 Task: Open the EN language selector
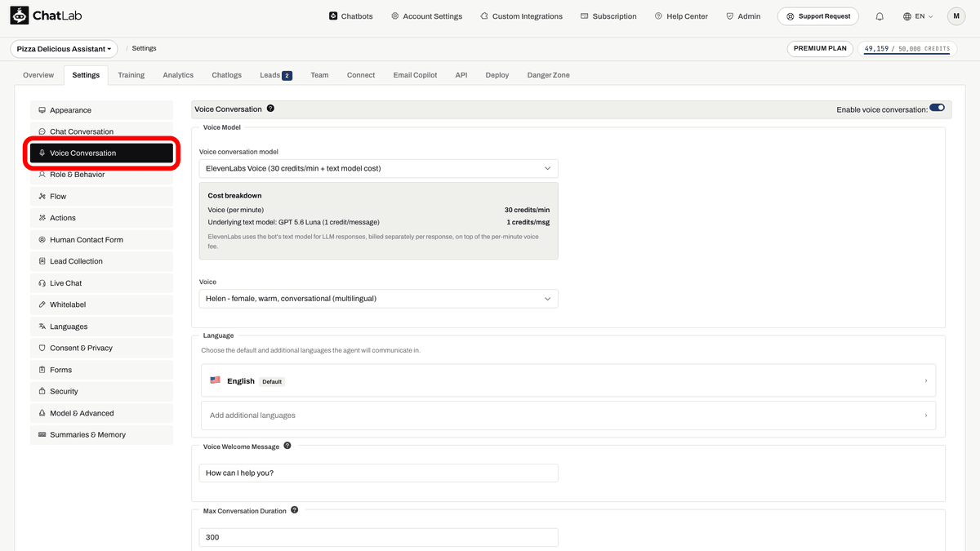click(918, 16)
